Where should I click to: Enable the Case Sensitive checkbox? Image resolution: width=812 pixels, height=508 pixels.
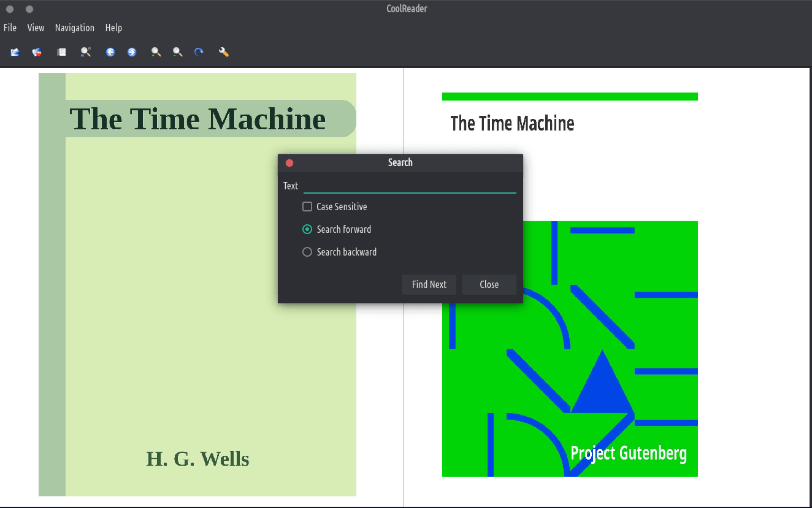pyautogui.click(x=307, y=207)
